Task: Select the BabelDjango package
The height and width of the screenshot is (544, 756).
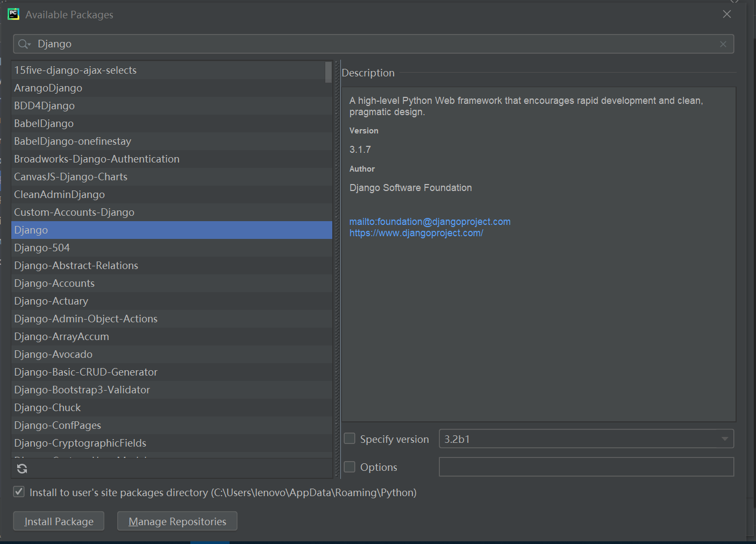Action: (x=172, y=123)
